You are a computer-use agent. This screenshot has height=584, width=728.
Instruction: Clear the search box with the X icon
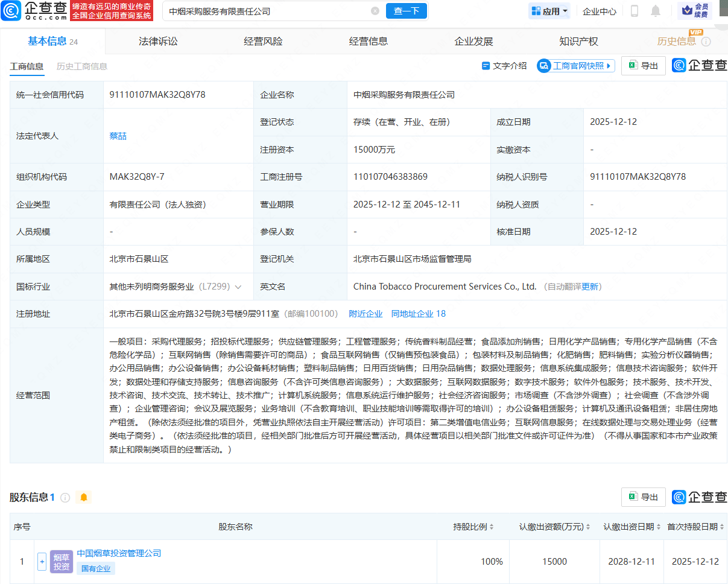(x=375, y=11)
